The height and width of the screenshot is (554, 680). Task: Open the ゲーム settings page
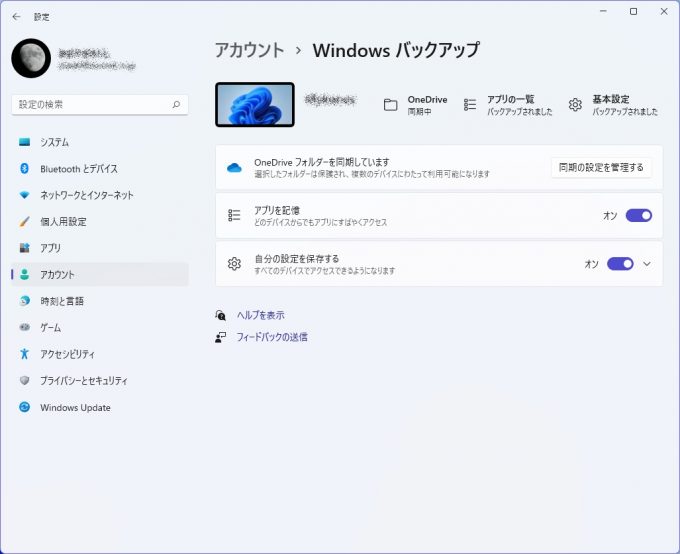[x=100, y=327]
